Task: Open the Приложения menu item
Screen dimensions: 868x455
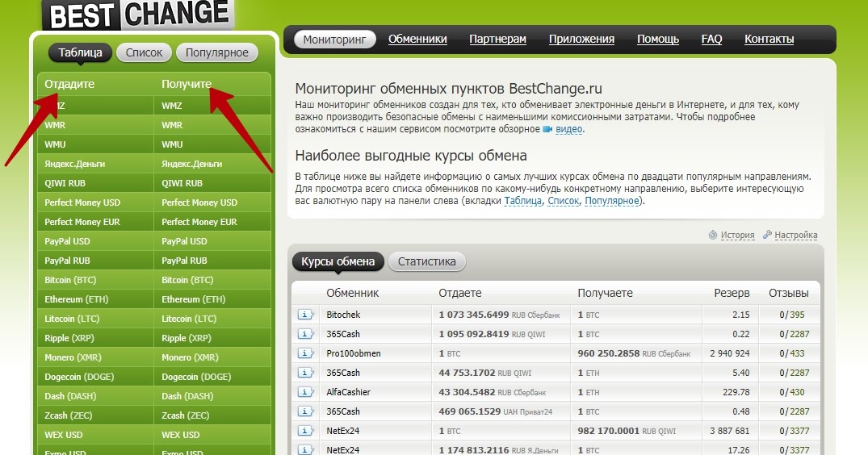Action: point(582,40)
